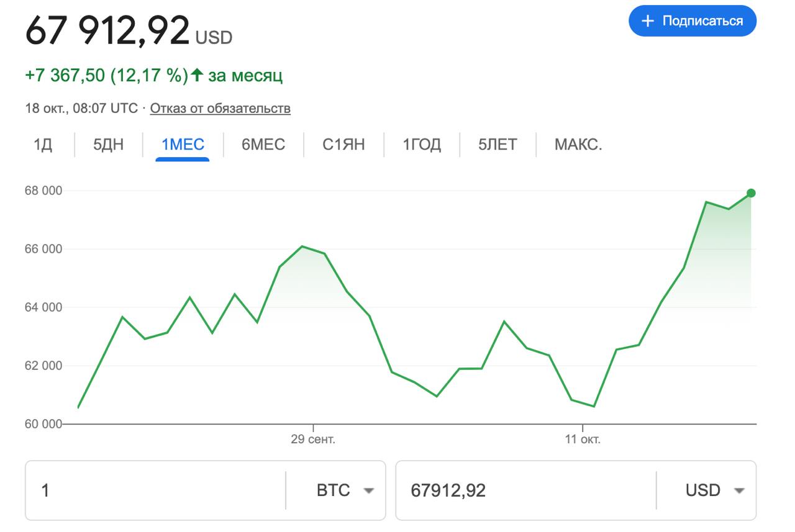
Task: Click the chart peak near 66 000
Action: 302,246
